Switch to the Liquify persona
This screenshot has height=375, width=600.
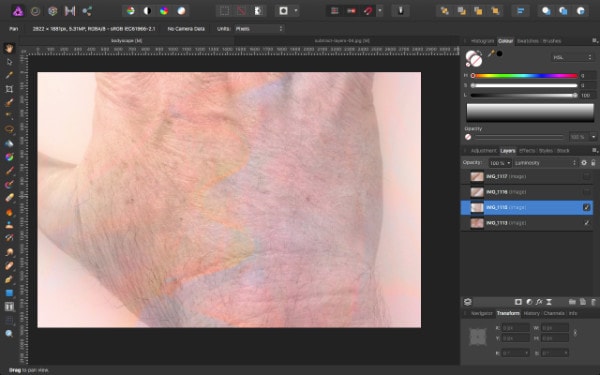click(x=35, y=11)
